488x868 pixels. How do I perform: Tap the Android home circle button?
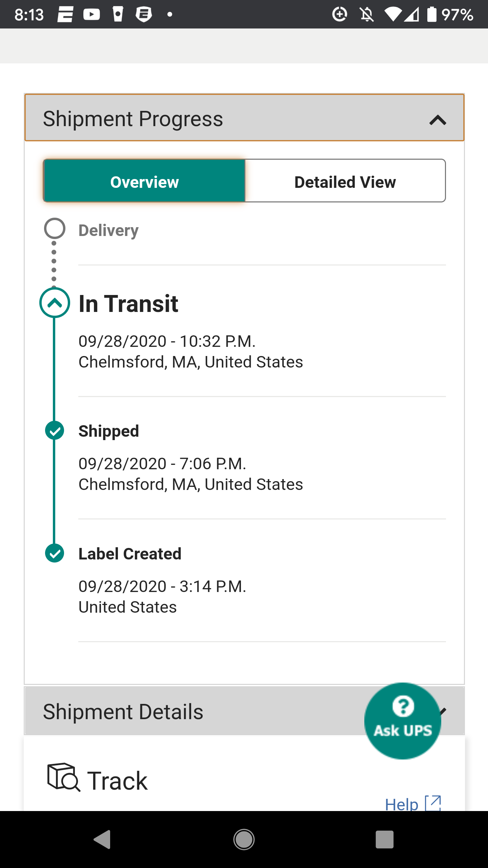244,840
